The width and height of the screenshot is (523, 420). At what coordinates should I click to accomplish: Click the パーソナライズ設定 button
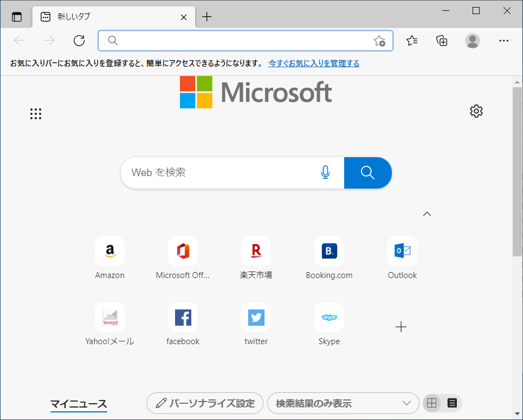205,403
